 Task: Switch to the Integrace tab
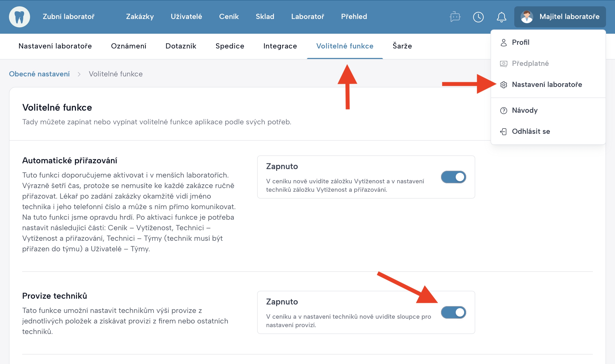click(x=280, y=46)
